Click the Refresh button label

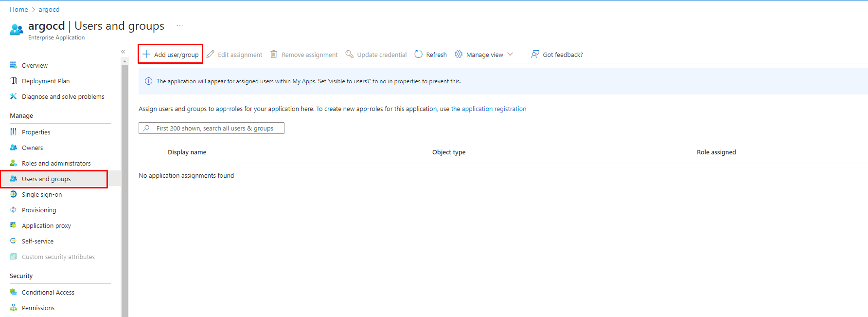[x=436, y=55]
